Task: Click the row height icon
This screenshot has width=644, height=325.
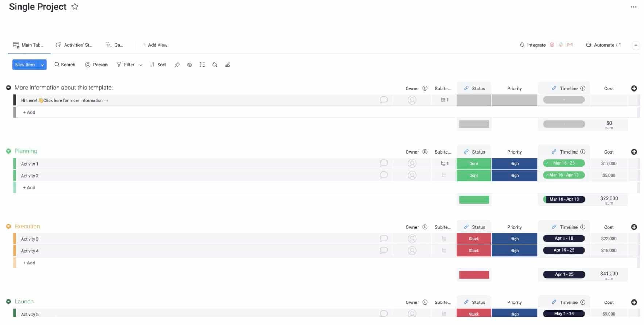Action: tap(202, 65)
